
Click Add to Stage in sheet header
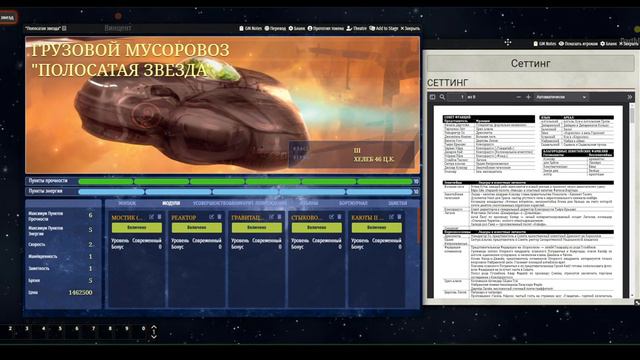[384, 28]
